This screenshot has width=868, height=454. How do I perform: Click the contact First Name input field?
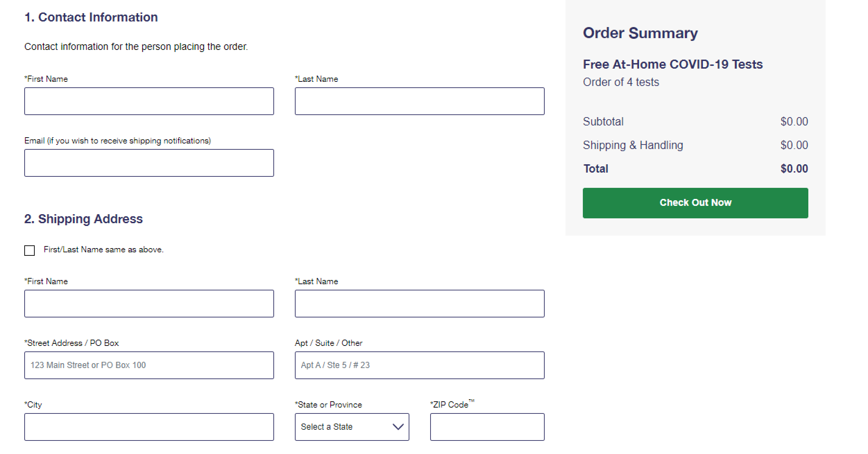pyautogui.click(x=149, y=101)
